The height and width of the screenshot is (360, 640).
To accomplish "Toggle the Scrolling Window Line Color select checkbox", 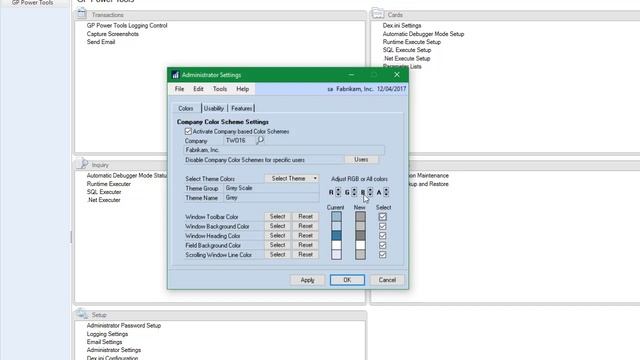I will coord(382,255).
